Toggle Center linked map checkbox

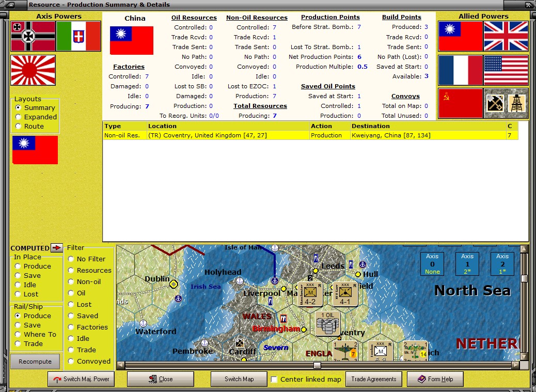pos(274,380)
